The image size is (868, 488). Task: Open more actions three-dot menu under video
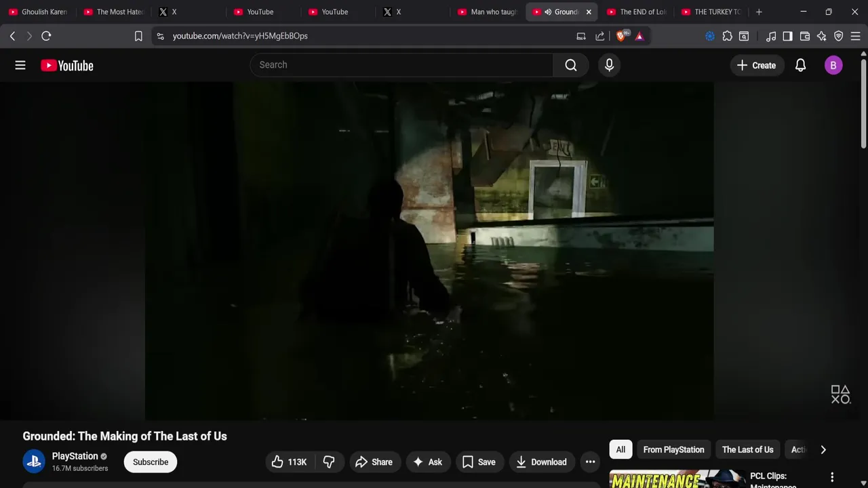(x=590, y=462)
